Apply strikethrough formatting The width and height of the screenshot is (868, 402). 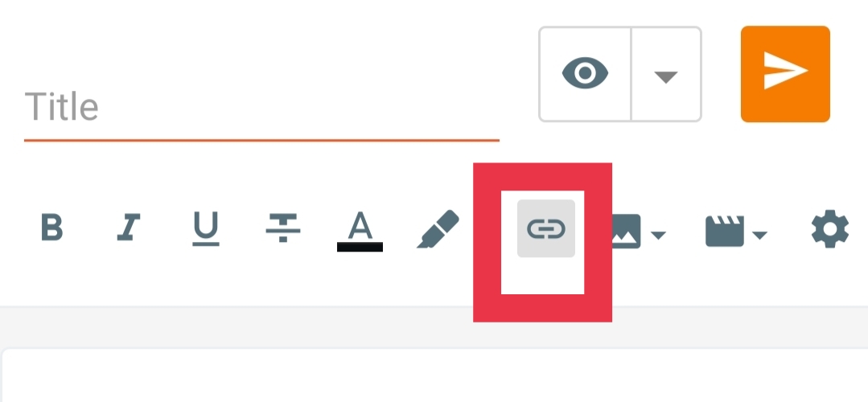(x=283, y=228)
